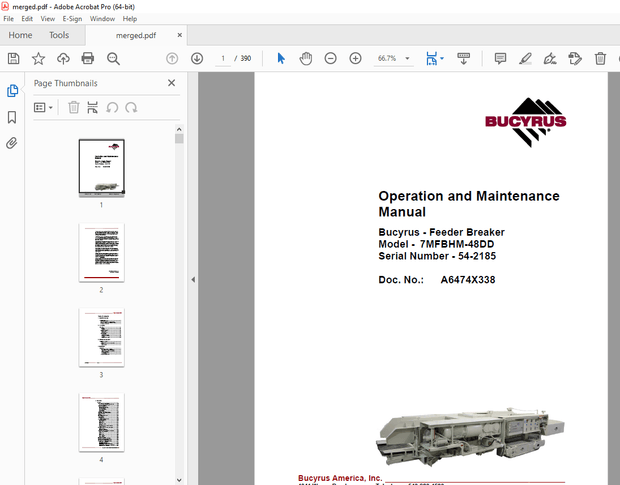
Task: Click the 'A6474X338' document number
Action: 468,280
